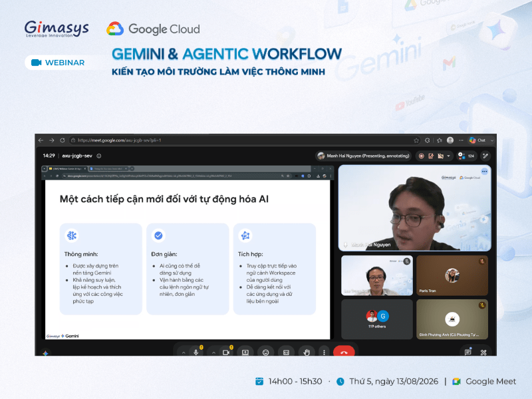Open the emoji reactions button
The height and width of the screenshot is (399, 532).
point(265,352)
